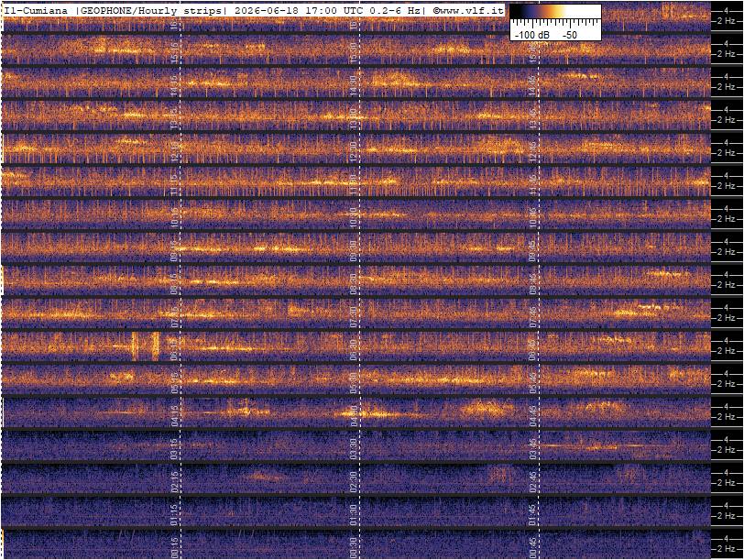
Task: Click the 11:45 time marker
Action: [x=532, y=184]
